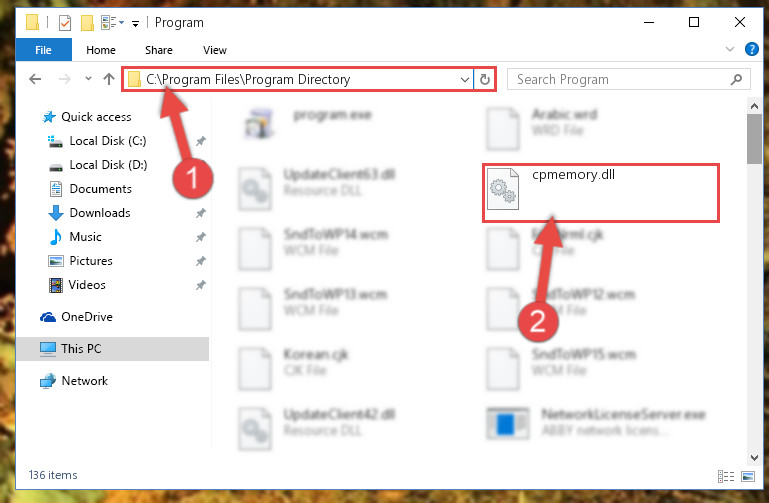Click New Folder icon in title bar
Viewport: 769px width, 503px height.
(87, 23)
